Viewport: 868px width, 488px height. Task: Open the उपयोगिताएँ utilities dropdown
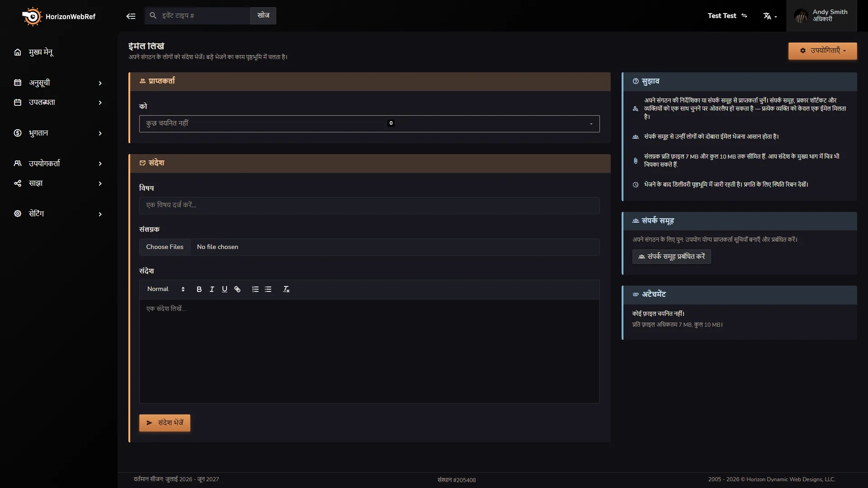pyautogui.click(x=822, y=51)
